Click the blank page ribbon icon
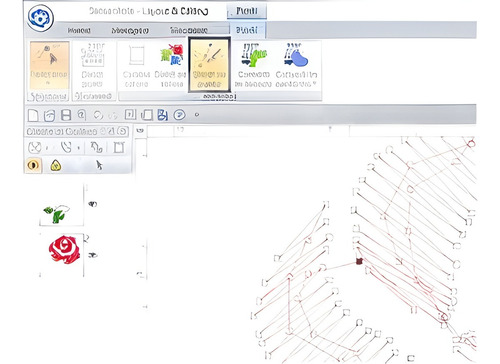 pos(136,65)
